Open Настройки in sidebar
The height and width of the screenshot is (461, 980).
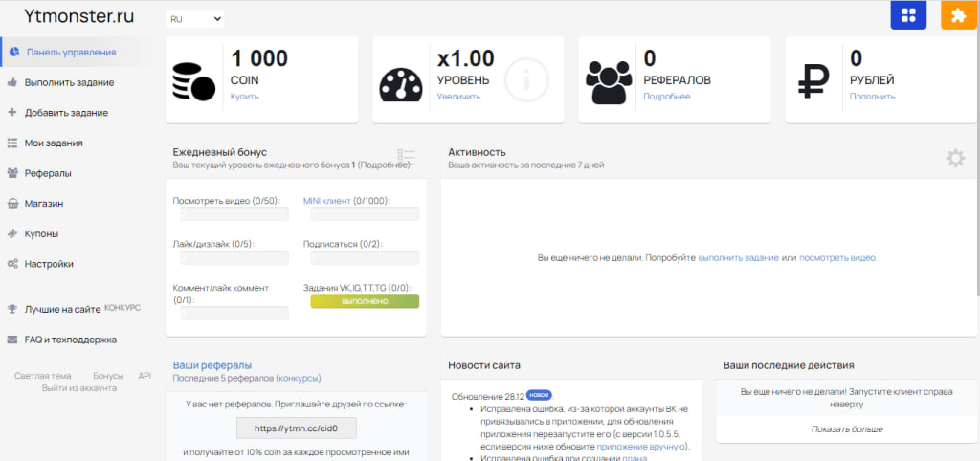point(49,264)
